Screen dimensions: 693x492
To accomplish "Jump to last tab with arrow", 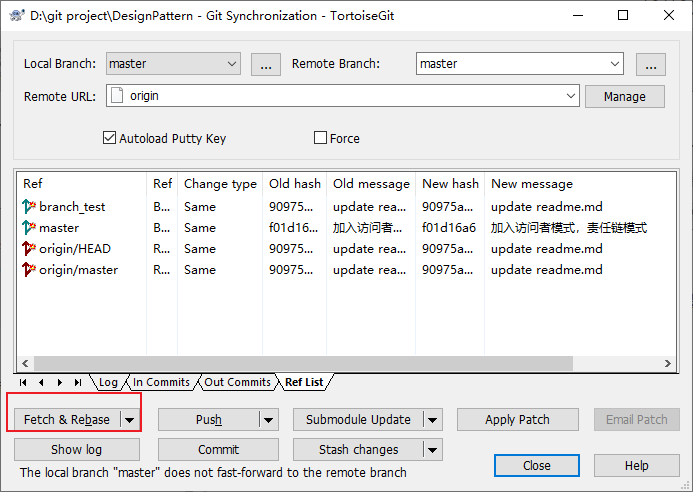I will point(78,382).
